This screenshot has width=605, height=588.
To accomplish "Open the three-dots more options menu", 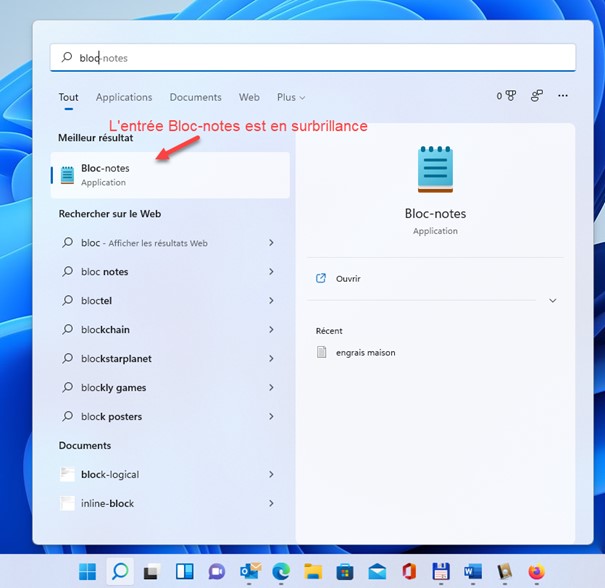I will 563,97.
